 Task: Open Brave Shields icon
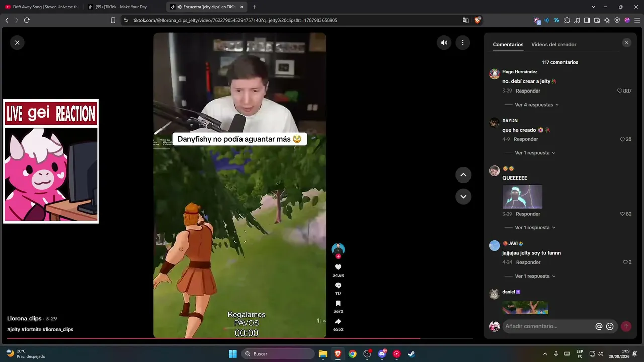click(478, 20)
